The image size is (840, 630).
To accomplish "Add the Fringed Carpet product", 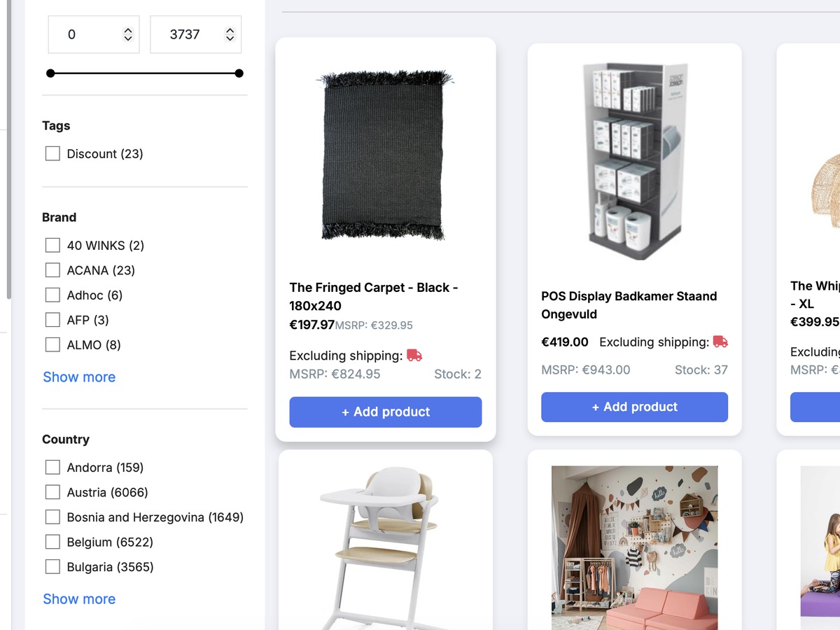I will 386,412.
